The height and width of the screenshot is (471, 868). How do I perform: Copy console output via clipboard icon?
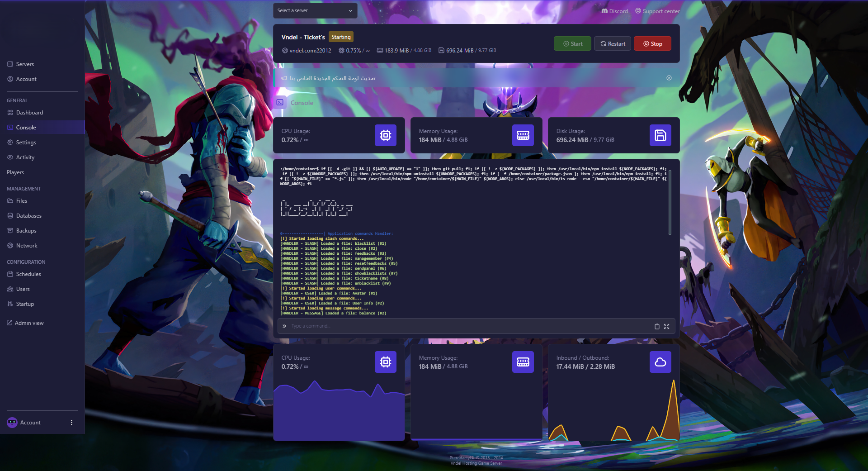pos(657,326)
